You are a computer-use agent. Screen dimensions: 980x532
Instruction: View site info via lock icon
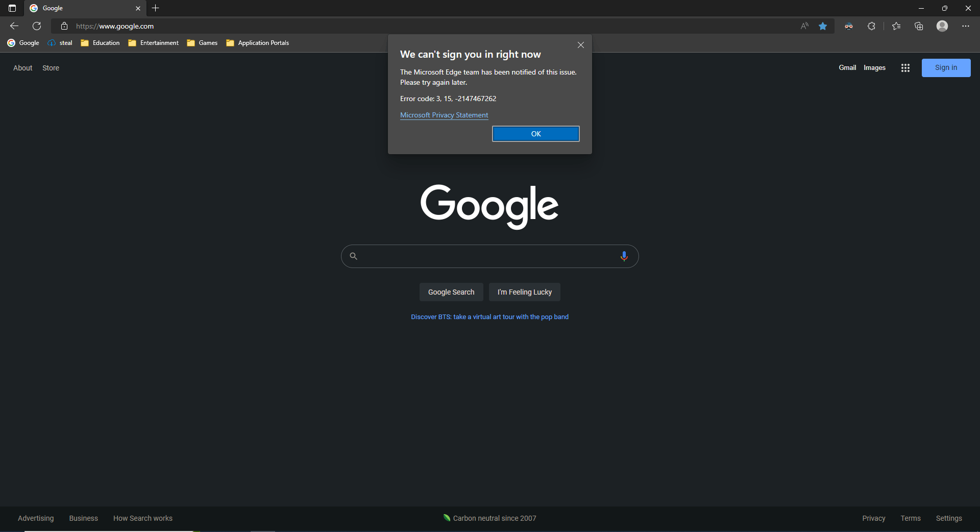pos(64,26)
